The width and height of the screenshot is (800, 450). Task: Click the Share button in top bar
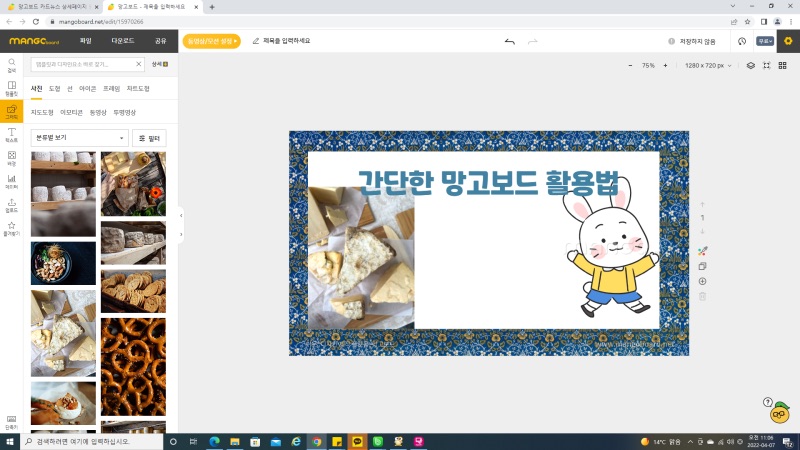(x=160, y=41)
